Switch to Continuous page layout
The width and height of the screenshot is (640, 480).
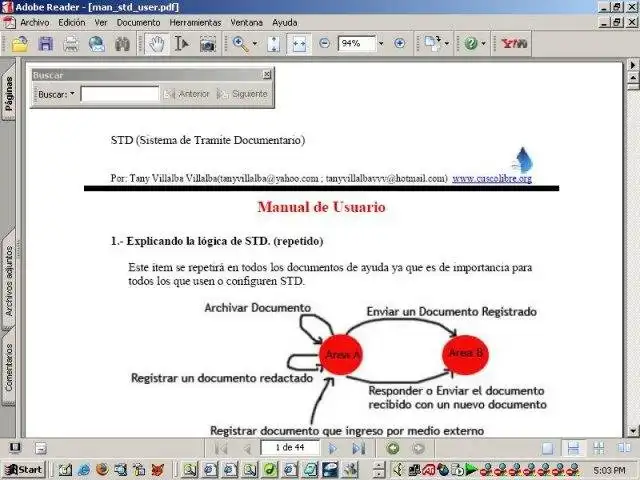coord(573,448)
